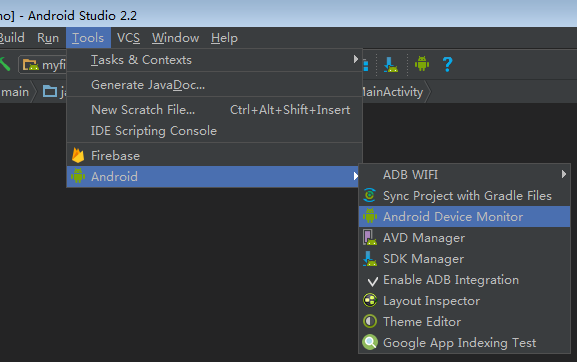
Task: Expand the Android submenu arrow
Action: click(x=355, y=176)
